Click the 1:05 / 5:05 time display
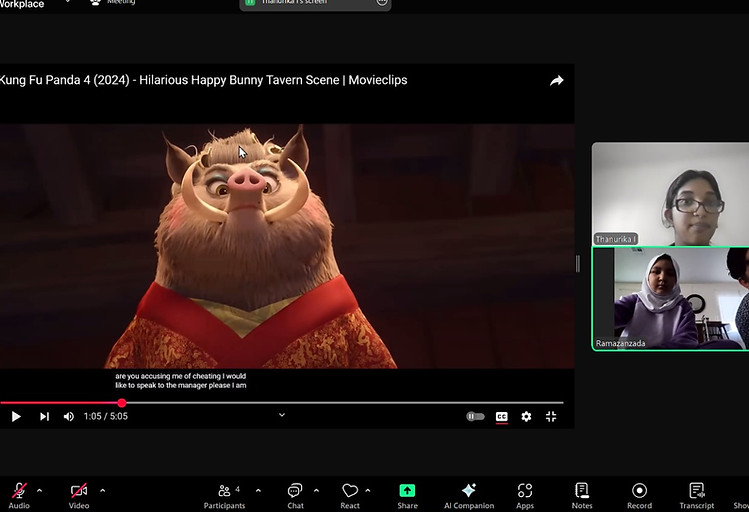Image resolution: width=749 pixels, height=512 pixels. click(106, 416)
